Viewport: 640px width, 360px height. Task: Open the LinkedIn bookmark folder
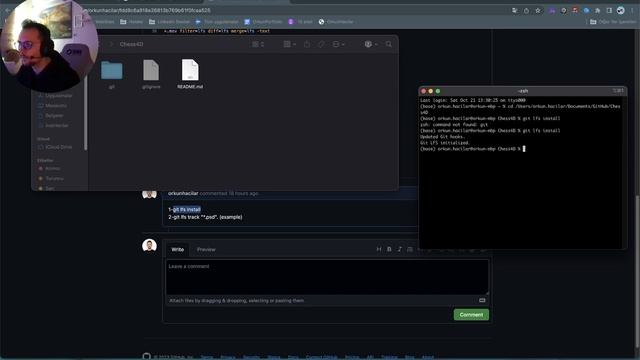click(169, 22)
